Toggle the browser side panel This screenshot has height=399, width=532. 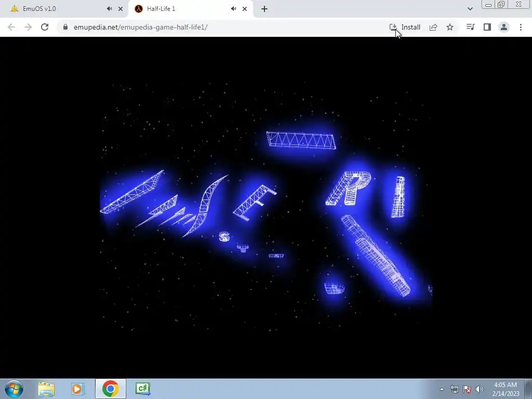[487, 27]
